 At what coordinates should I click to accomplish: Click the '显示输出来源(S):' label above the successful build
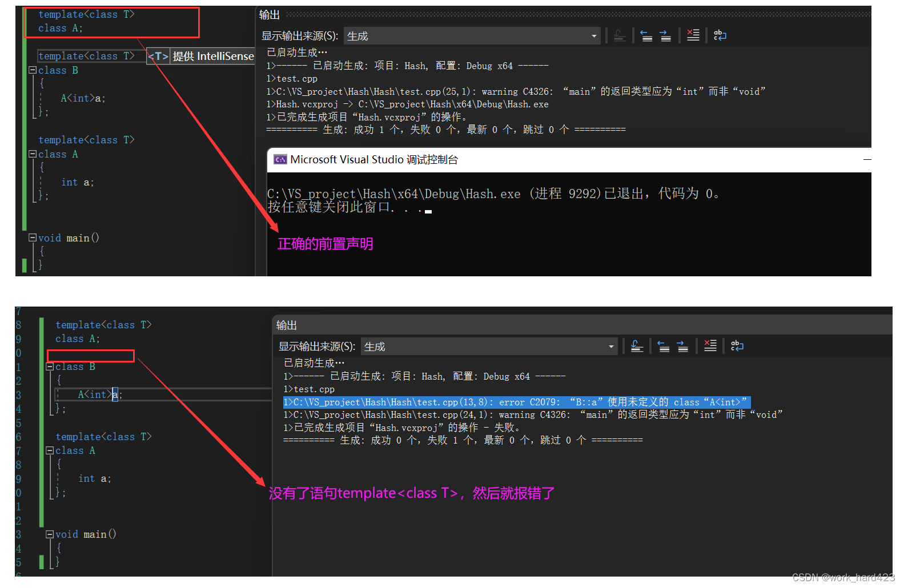[300, 36]
